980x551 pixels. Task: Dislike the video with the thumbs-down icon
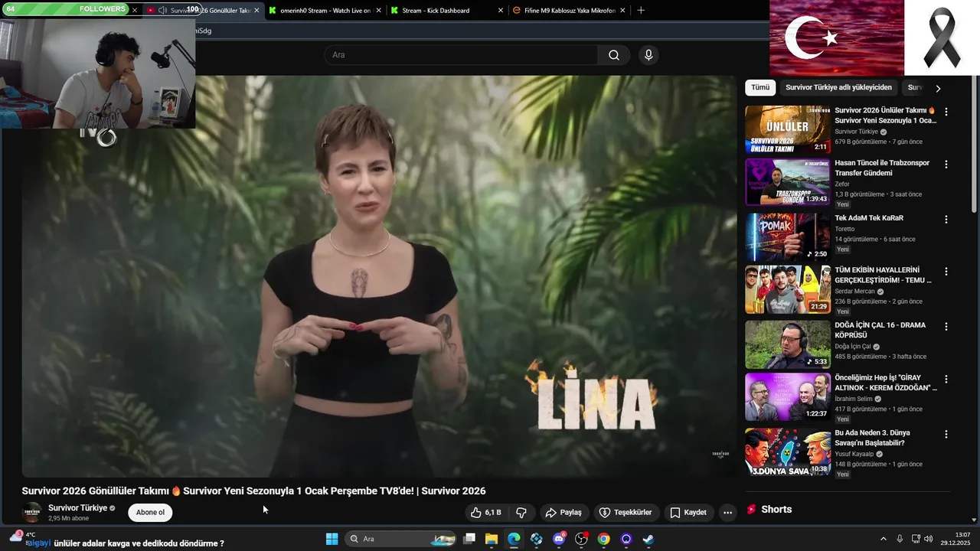coord(521,513)
